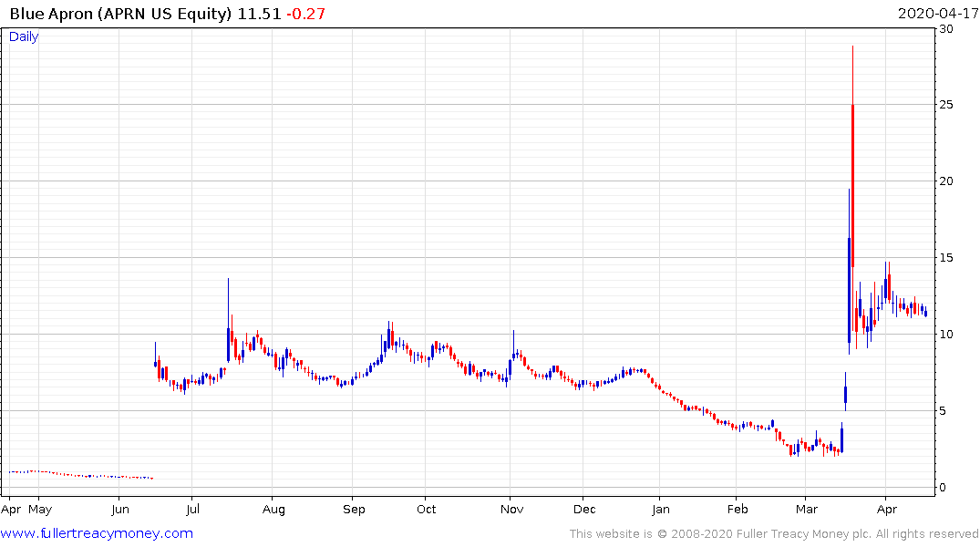Screen dimensions: 980x547
Task: Click the 20 y-axis price label
Action: [x=946, y=181]
